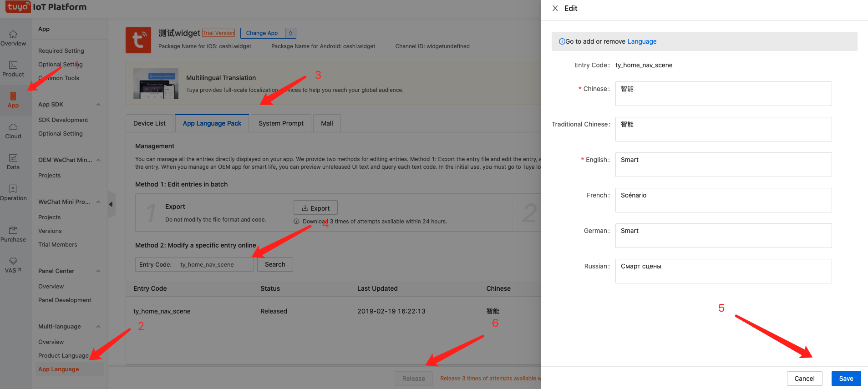Open Optional Setting under App
Viewport: 868px width, 389px height.
click(61, 65)
